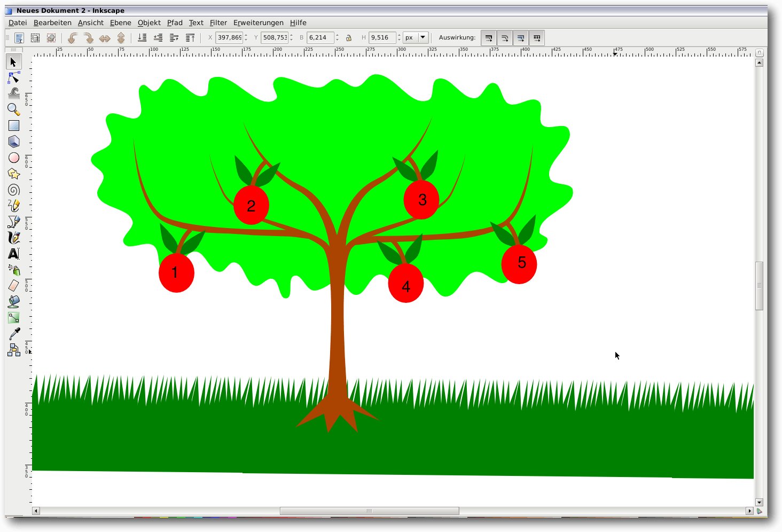Click the rotate 90° counter-clockwise icon

[73, 38]
